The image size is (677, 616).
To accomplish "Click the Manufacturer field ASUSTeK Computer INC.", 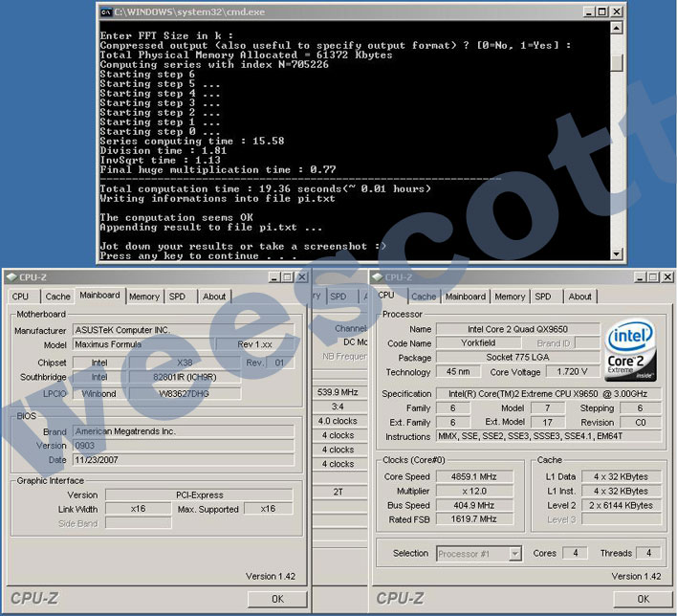I will click(184, 330).
